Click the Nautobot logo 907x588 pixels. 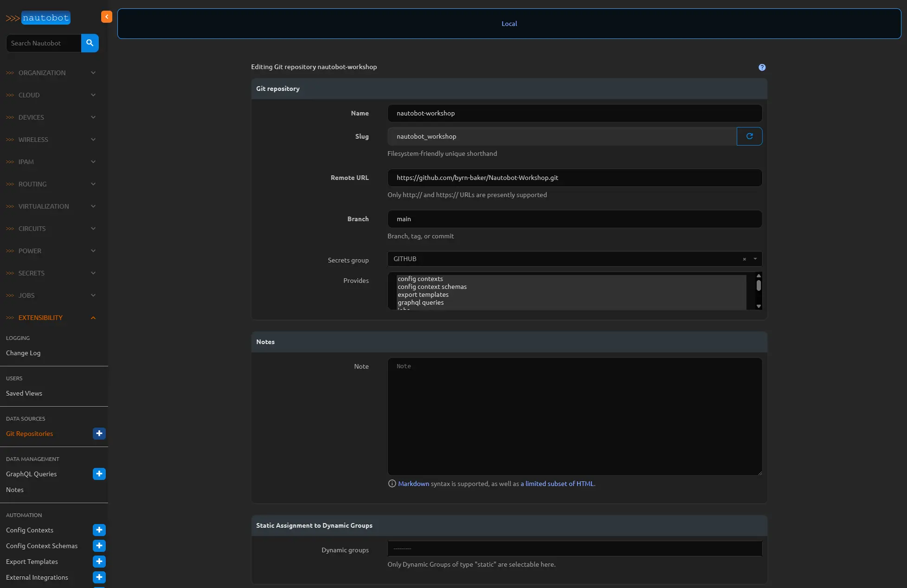point(38,18)
